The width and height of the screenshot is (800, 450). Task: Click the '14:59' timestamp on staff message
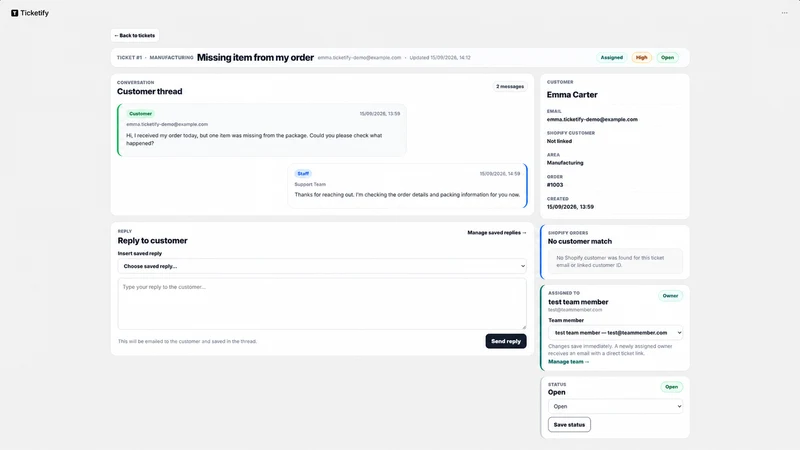pyautogui.click(x=499, y=173)
